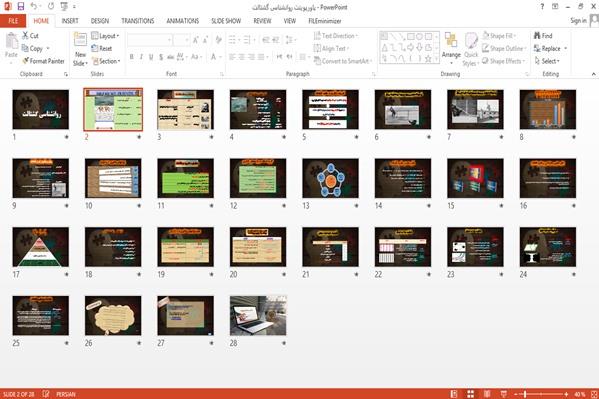Open the SLIDE SHOW tab

click(x=226, y=21)
